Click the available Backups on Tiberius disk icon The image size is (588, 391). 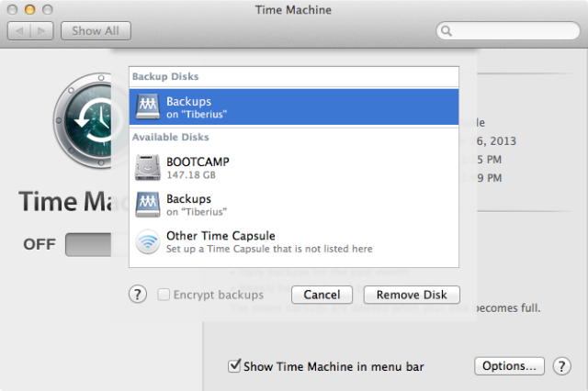[148, 205]
